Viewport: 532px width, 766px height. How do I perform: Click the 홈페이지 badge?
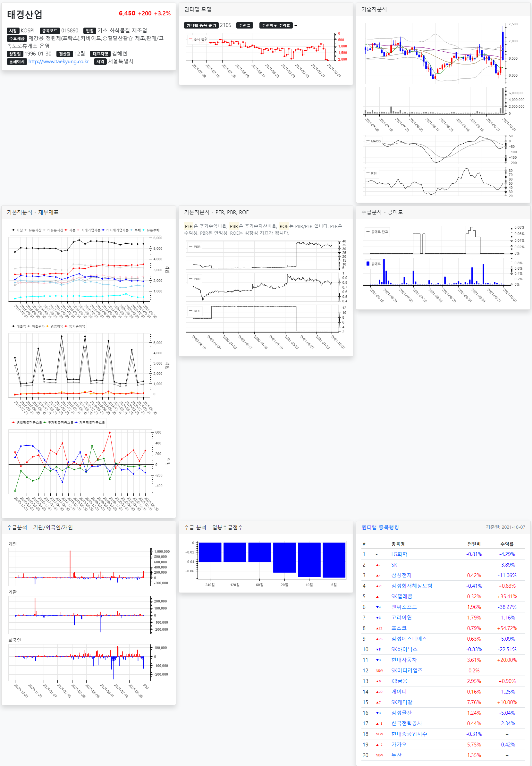pos(17,61)
